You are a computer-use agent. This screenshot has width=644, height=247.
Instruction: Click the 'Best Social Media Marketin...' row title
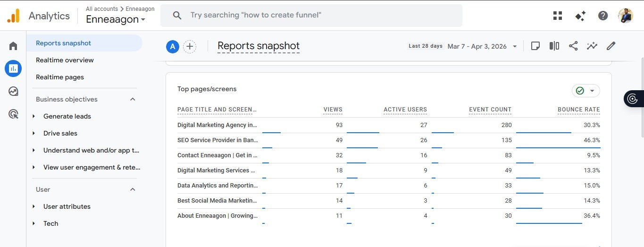[x=217, y=201]
